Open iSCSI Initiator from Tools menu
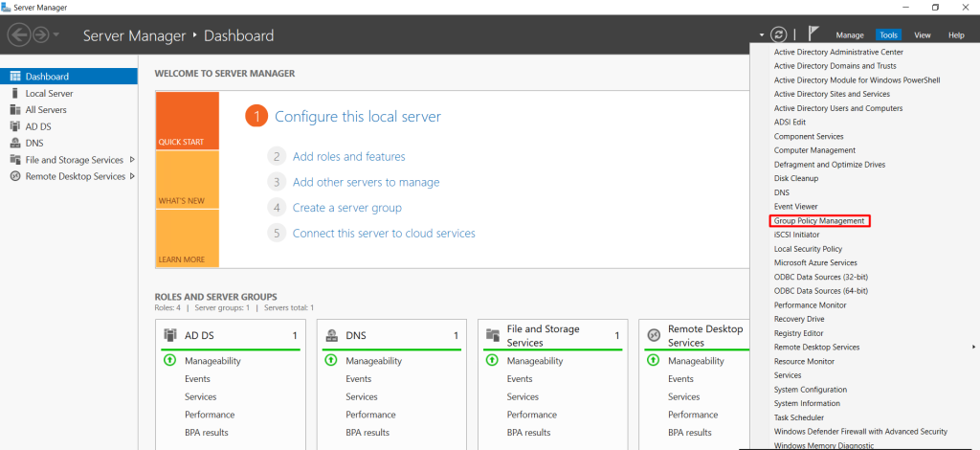 (x=797, y=235)
